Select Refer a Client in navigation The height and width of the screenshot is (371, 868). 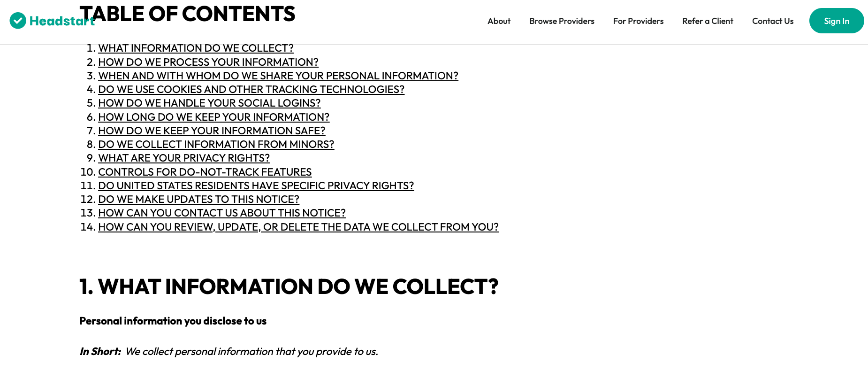coord(708,21)
